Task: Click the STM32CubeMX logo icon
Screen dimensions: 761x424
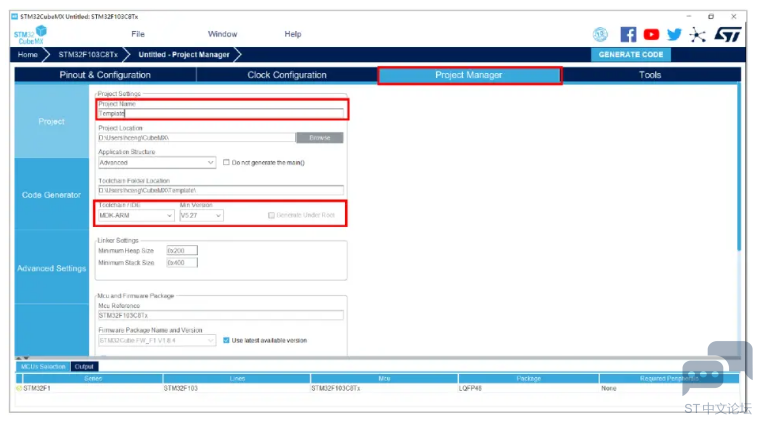Action: [x=30, y=34]
